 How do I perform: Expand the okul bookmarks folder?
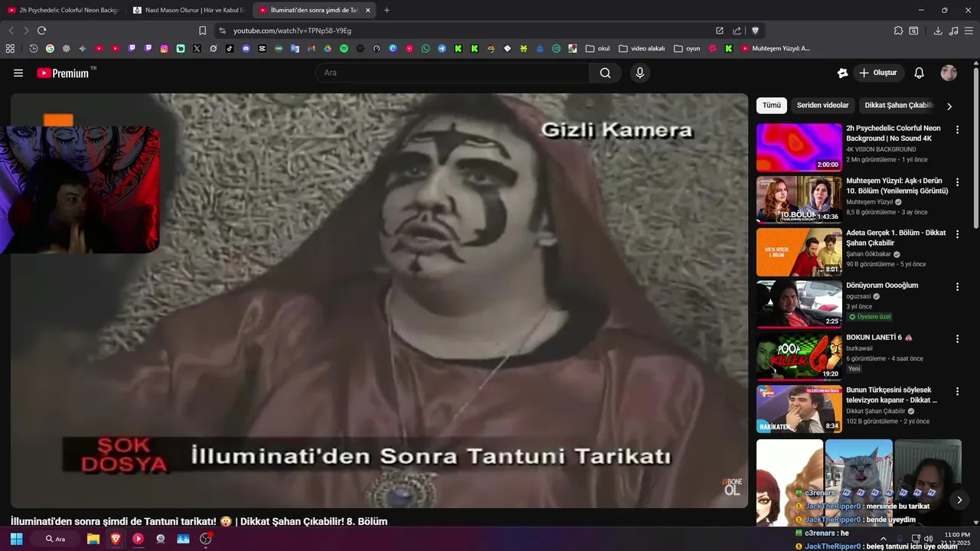pos(598,48)
